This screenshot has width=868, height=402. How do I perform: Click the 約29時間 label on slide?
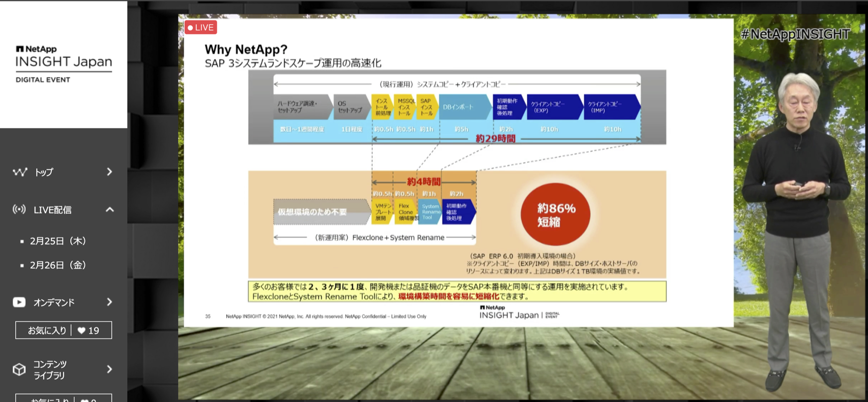pos(496,138)
